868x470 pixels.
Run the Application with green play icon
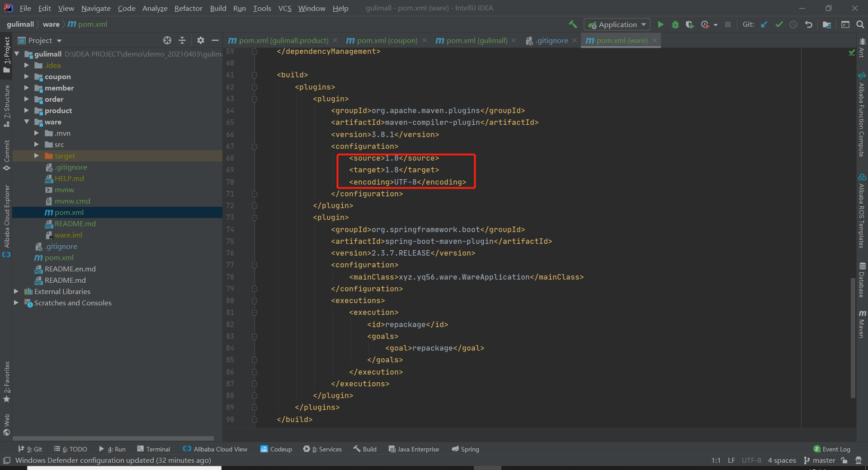(660, 24)
